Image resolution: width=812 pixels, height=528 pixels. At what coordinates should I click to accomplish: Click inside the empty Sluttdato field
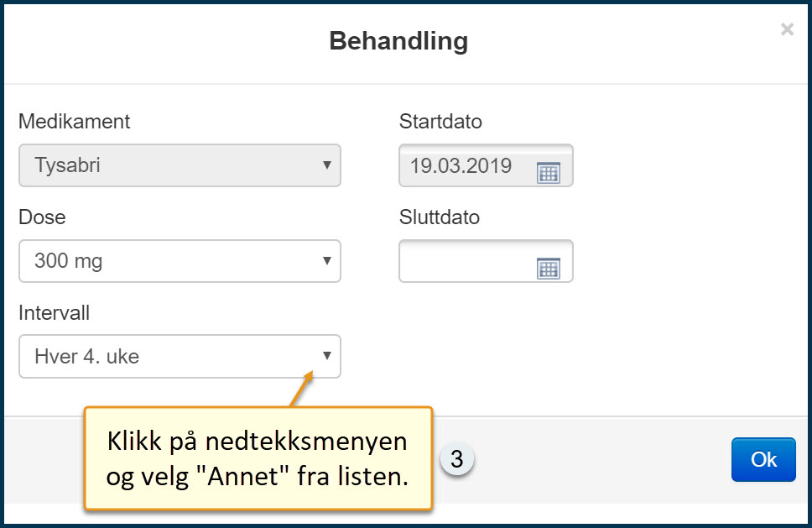[x=466, y=261]
